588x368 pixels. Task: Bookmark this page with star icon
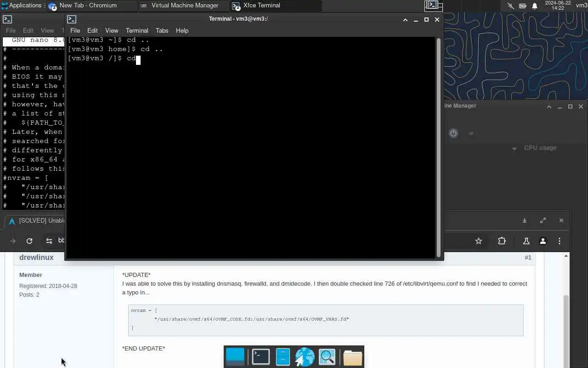pyautogui.click(x=479, y=241)
